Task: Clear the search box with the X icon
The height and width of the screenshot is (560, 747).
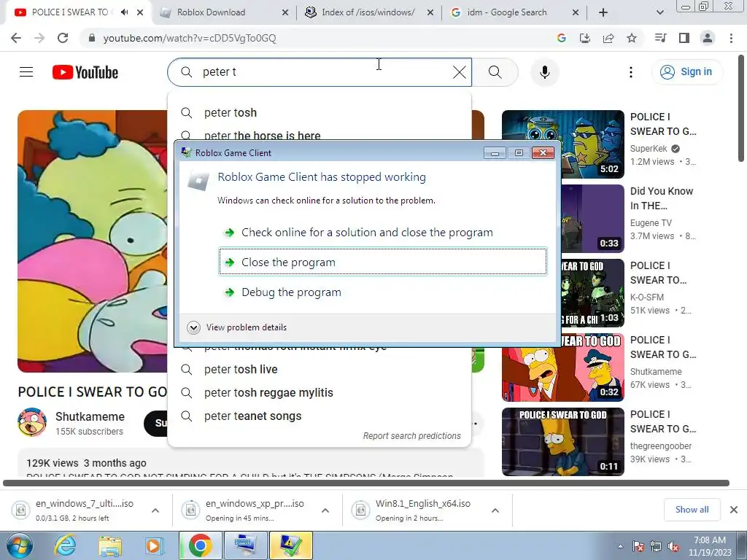Action: [x=460, y=72]
